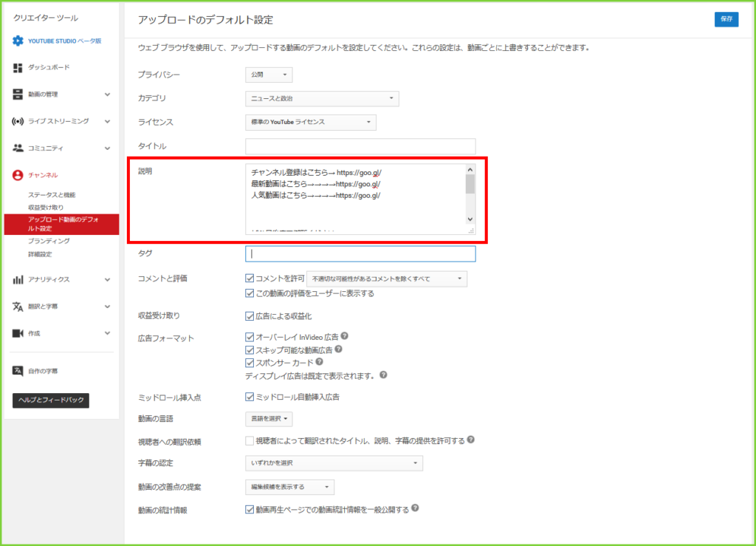Screen dimensions: 756x546
Task: Toggle skippable video ads checkbox
Action: pos(250,350)
